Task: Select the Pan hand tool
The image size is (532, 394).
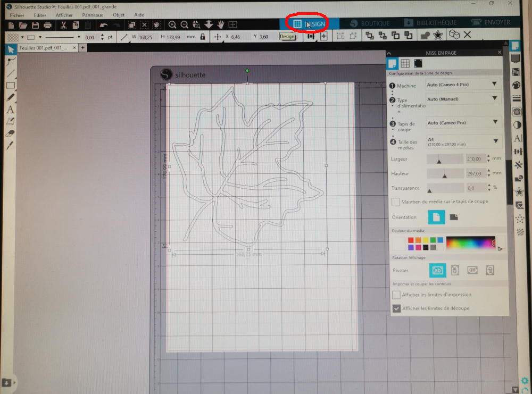Action: (x=220, y=24)
